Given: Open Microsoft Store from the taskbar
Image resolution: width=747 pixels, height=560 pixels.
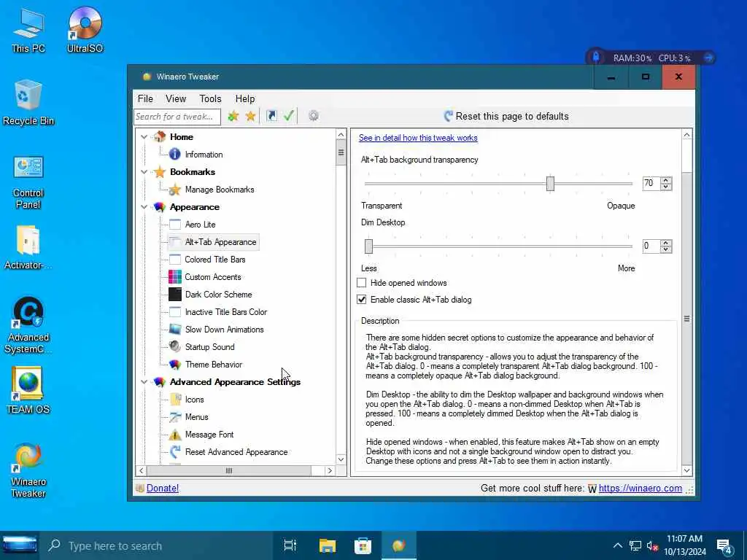Looking at the screenshot, I should [363, 545].
